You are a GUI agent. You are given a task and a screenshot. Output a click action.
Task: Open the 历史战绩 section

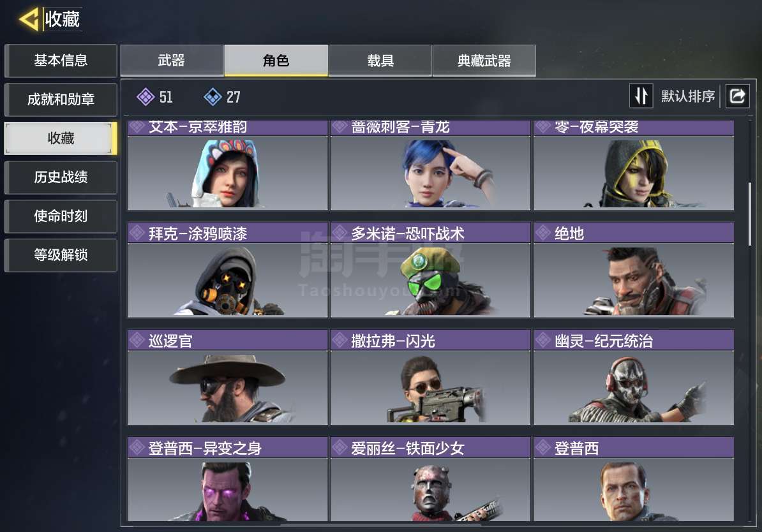click(x=61, y=177)
